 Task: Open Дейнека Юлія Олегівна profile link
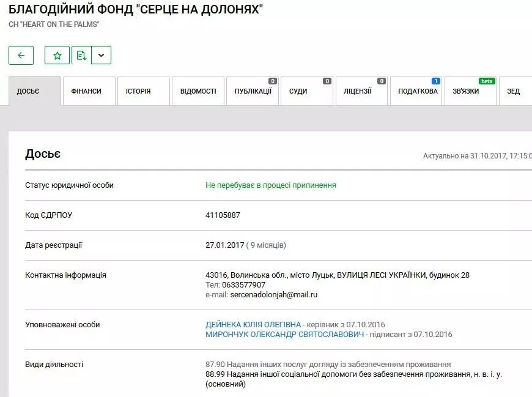253,324
